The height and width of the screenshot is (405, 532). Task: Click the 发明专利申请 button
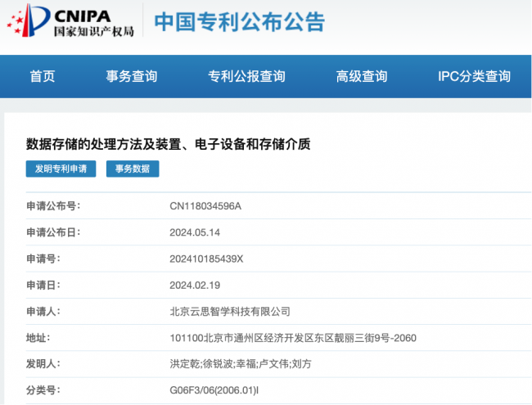point(61,169)
